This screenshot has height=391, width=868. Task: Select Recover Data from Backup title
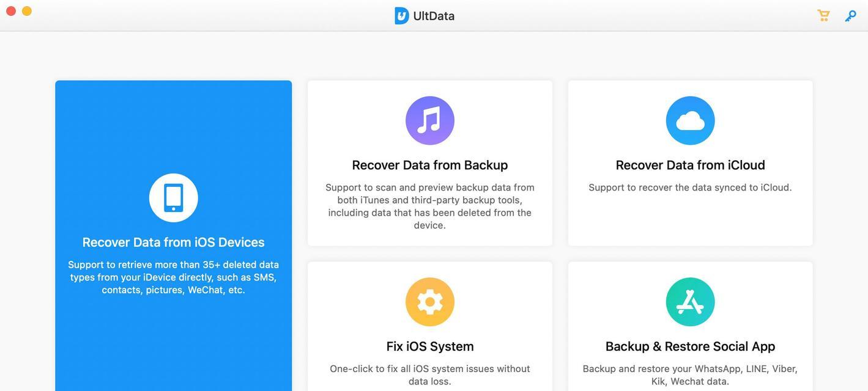coord(430,165)
